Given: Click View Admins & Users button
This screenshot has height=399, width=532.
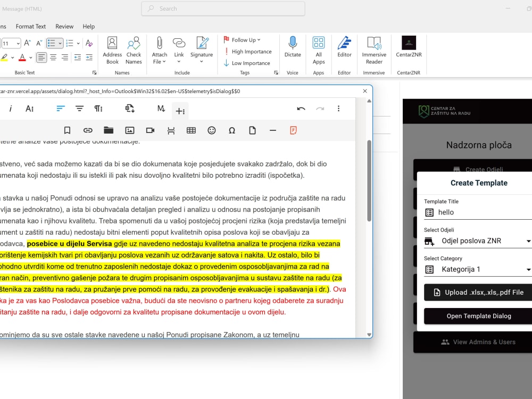Looking at the screenshot, I should [x=472, y=342].
